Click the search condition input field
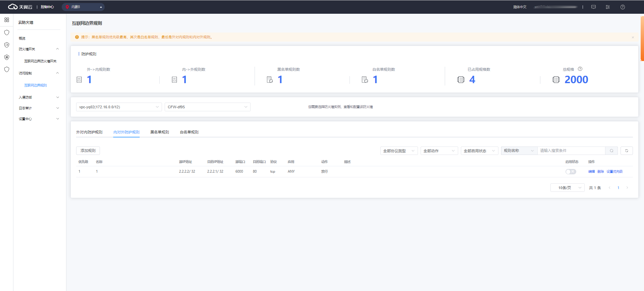Screen dimensions: 644x291 [x=571, y=151]
